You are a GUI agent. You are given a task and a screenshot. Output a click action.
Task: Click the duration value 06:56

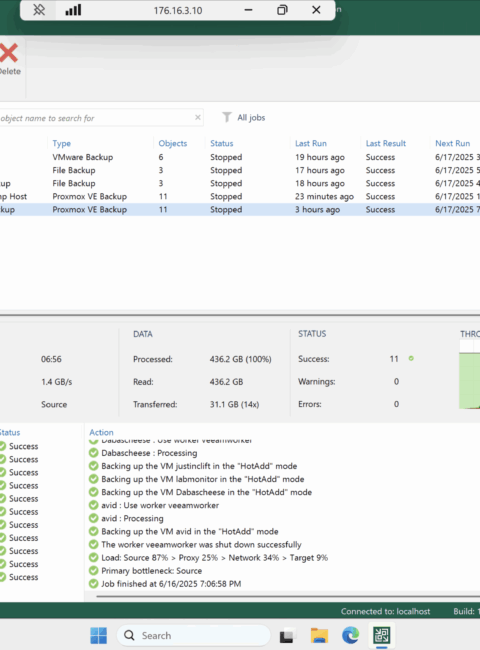[51, 359]
